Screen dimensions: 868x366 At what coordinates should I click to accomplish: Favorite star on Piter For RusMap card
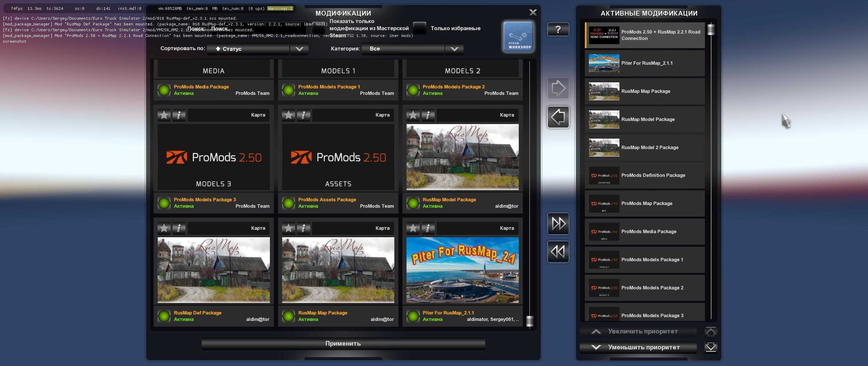413,228
